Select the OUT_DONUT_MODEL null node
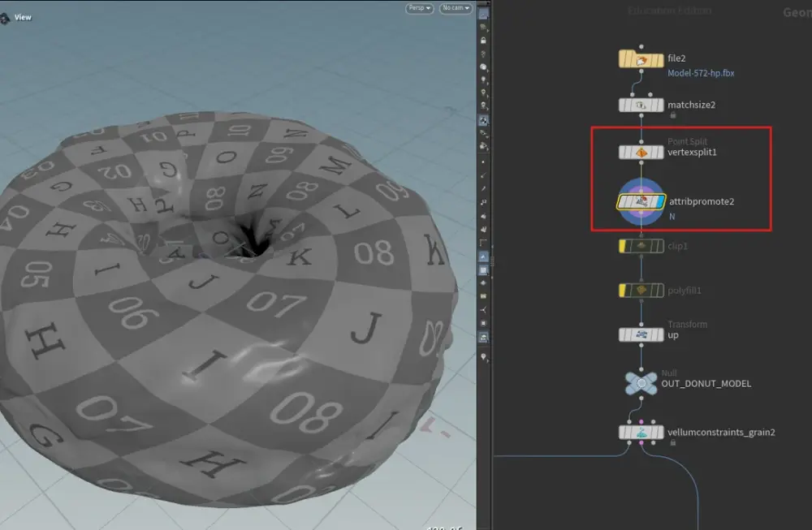Image resolution: width=812 pixels, height=530 pixels. point(641,382)
